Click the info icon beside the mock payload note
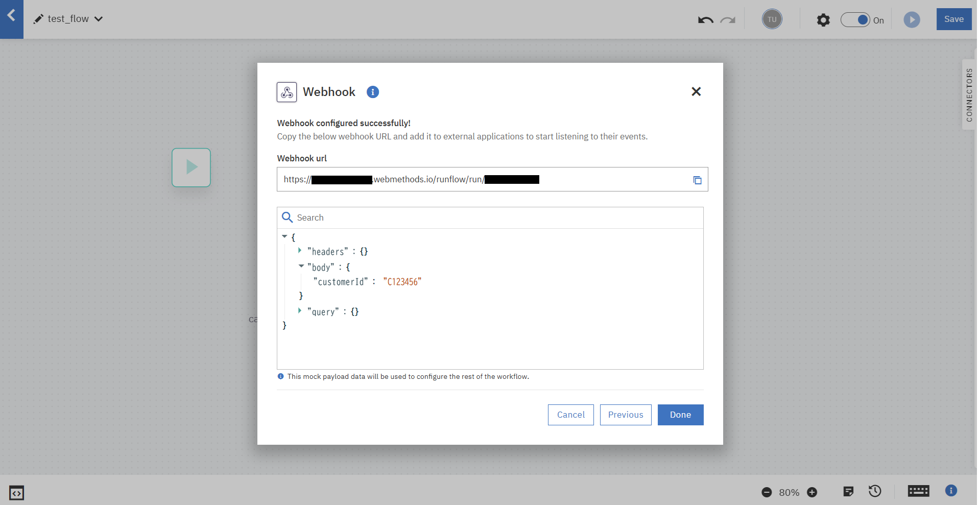Viewport: 980px width, 505px height. point(280,376)
